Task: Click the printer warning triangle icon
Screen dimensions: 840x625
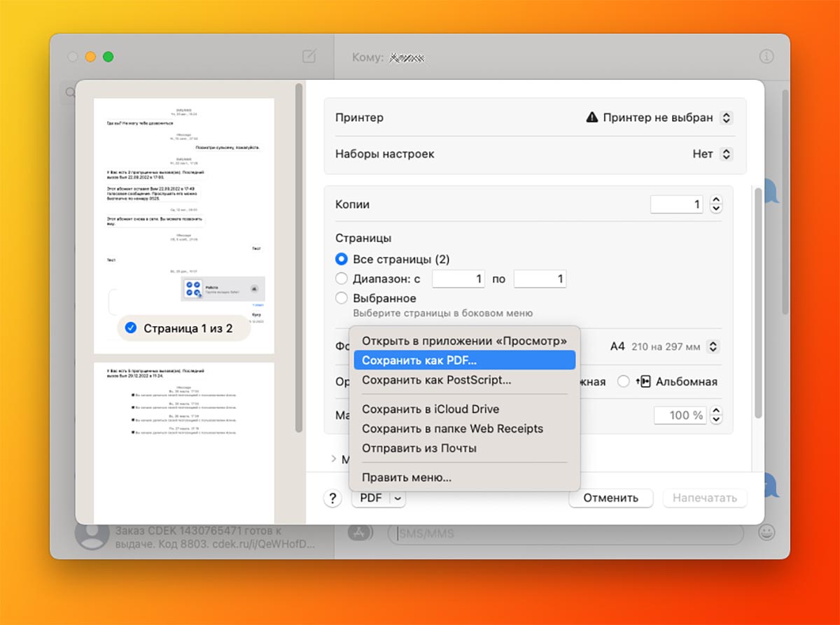Action: (591, 118)
